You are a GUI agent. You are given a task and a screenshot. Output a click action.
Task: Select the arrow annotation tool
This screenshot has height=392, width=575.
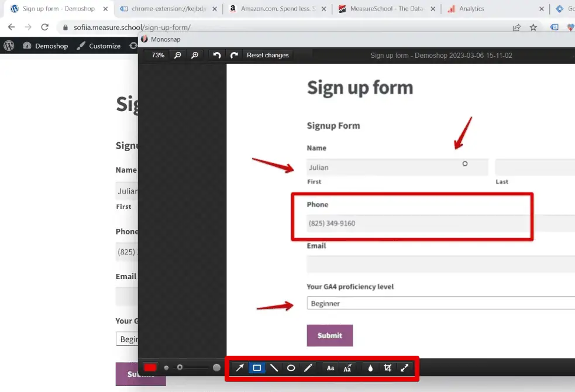coord(240,367)
